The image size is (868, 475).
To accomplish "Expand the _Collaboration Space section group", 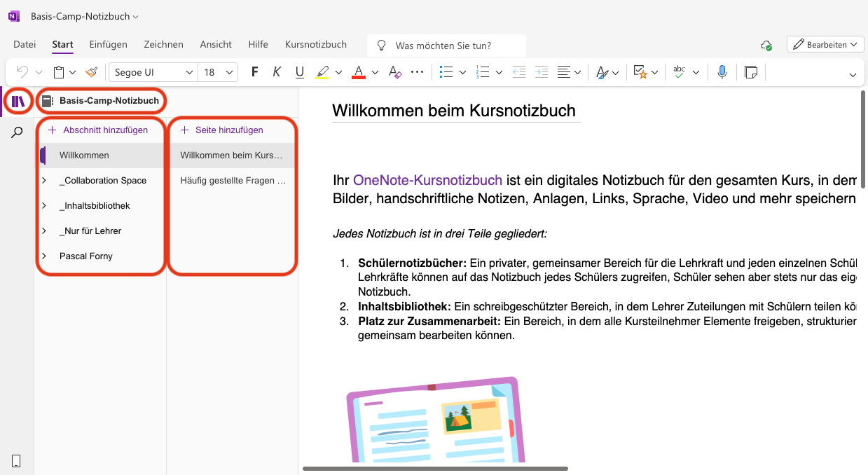I will (x=43, y=180).
